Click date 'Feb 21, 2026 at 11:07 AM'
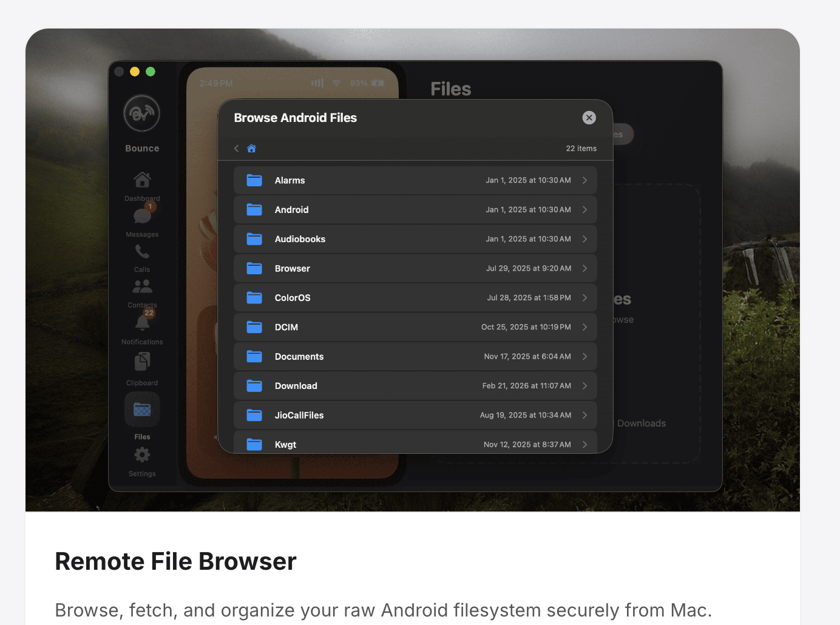This screenshot has width=840, height=625. 527,386
